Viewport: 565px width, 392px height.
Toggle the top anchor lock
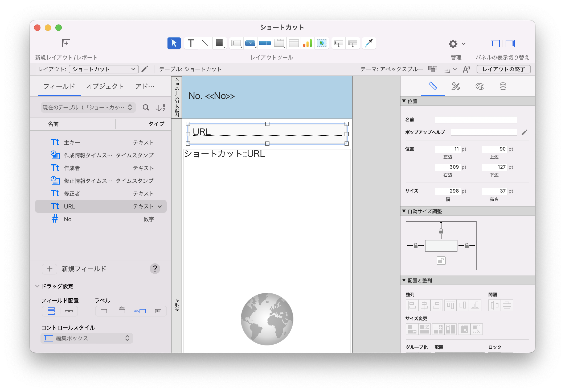(441, 231)
